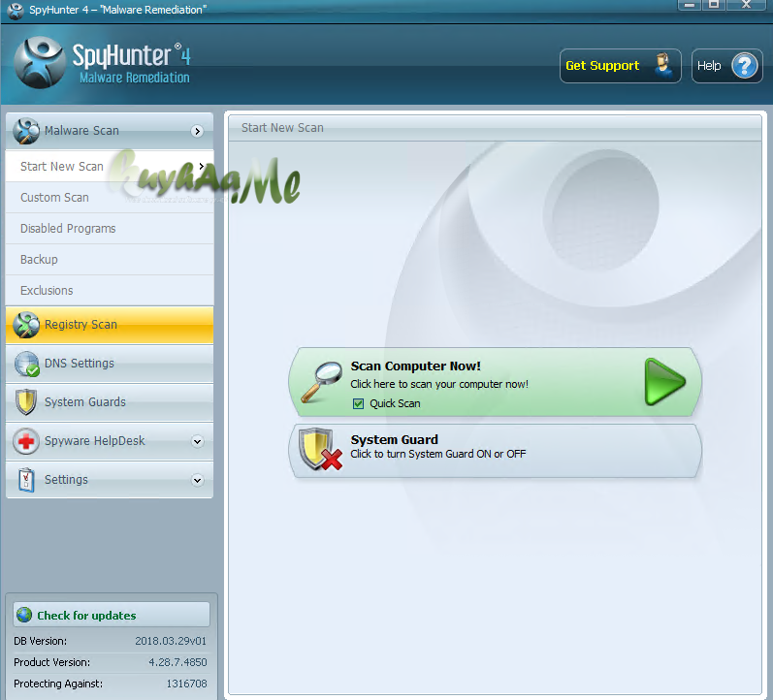Select Backup in the sidebar
The height and width of the screenshot is (700, 773).
[110, 260]
